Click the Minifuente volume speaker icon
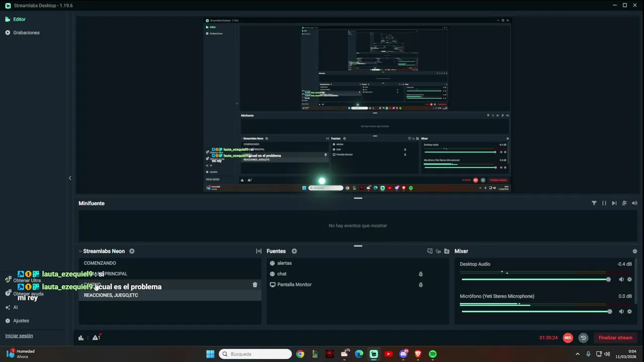644x362 pixels. point(634,203)
